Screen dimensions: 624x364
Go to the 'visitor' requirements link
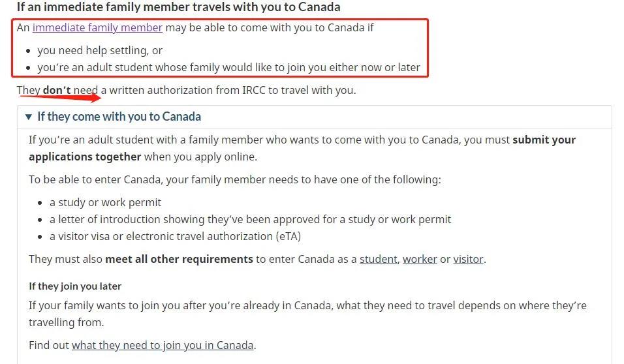click(468, 259)
